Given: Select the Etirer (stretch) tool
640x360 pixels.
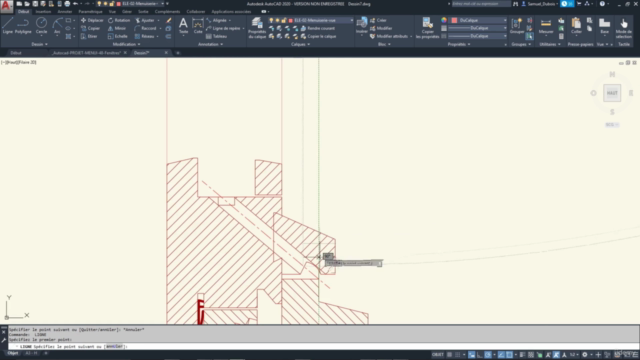Looking at the screenshot, I should click(x=89, y=36).
